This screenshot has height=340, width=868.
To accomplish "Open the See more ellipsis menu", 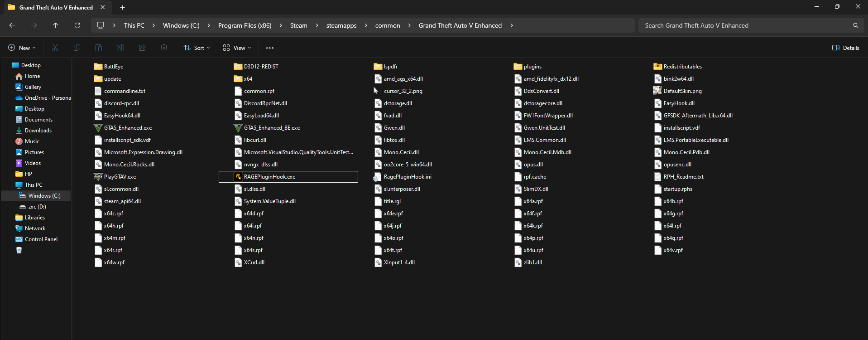I will (x=270, y=48).
